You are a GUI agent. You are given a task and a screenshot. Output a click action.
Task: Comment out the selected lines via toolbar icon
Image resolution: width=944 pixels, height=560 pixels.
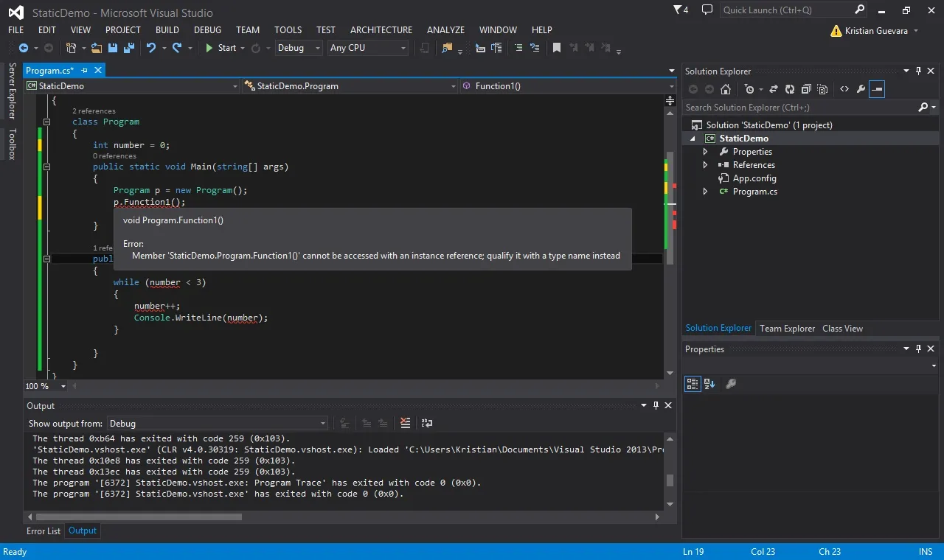tap(518, 48)
